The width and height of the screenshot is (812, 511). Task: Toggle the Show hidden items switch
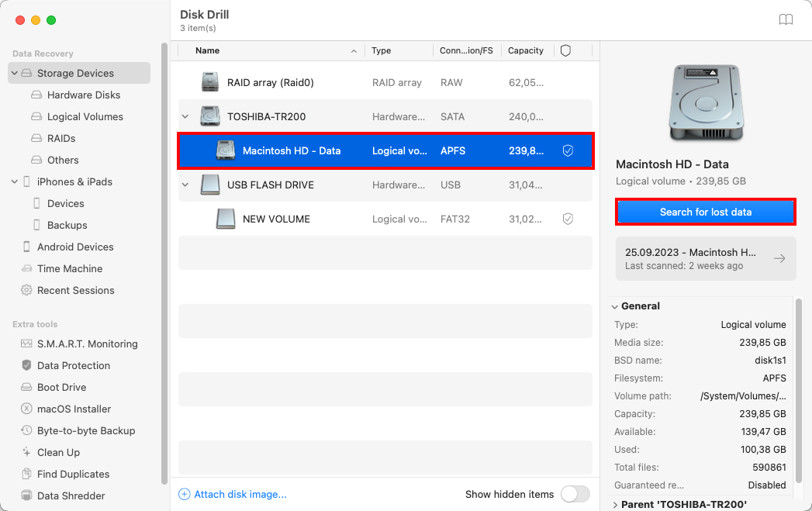[575, 494]
